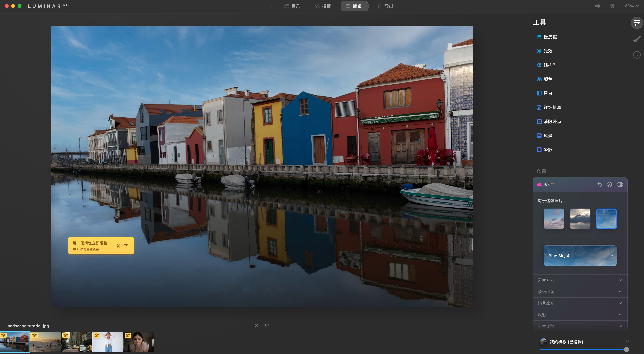Open the Blue Sky 4 sky selection dropdown
The height and width of the screenshot is (354, 644).
click(580, 256)
